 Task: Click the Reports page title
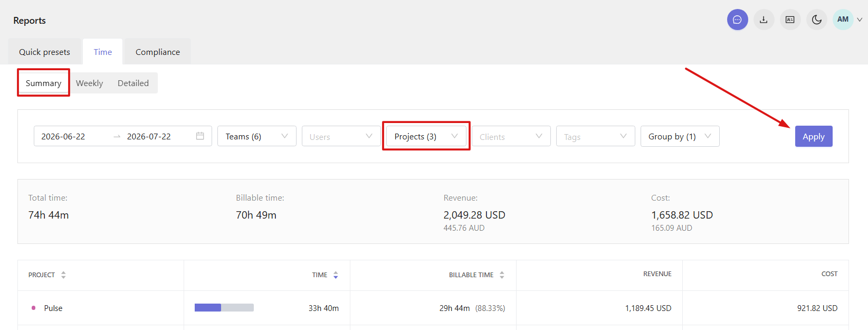30,21
